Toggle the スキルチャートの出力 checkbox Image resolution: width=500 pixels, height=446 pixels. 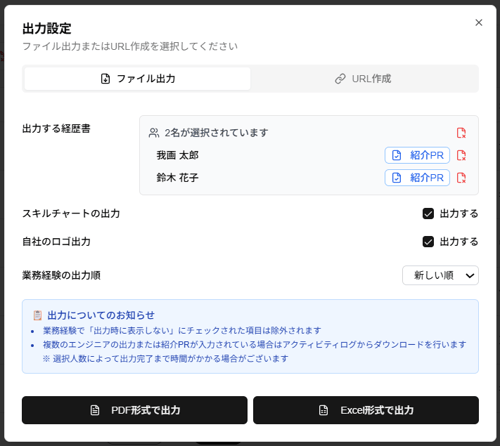428,213
